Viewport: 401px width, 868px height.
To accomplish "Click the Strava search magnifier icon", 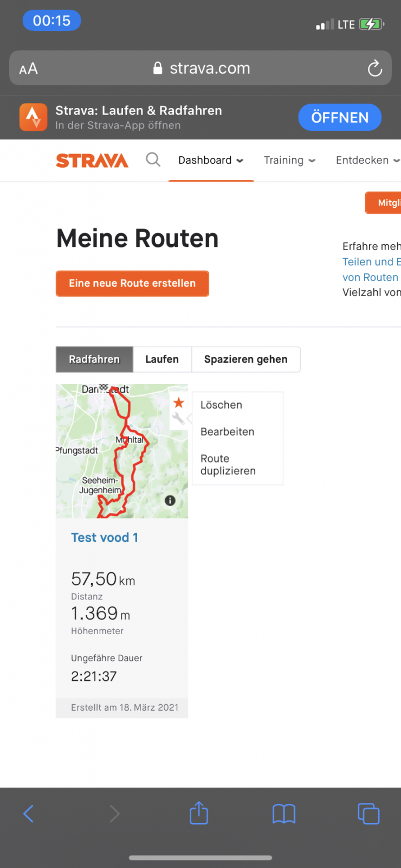I will click(153, 159).
